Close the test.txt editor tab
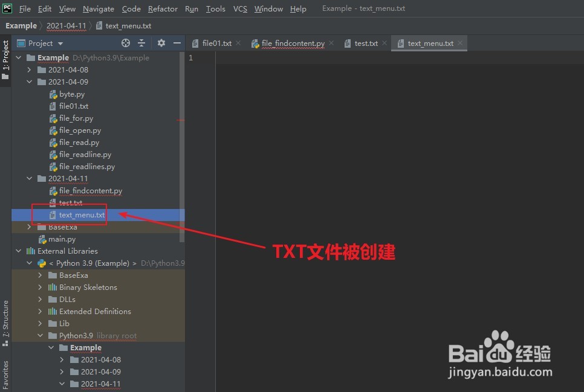The height and width of the screenshot is (392, 584). pyautogui.click(x=384, y=43)
